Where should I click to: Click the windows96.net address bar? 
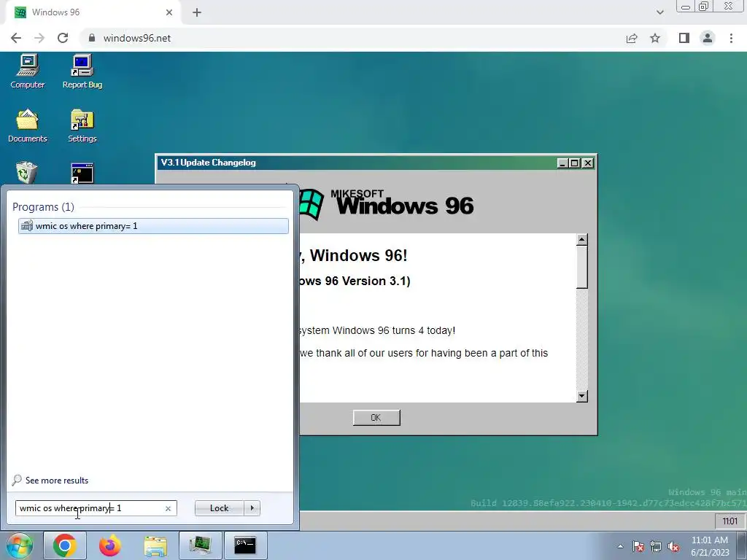click(x=352, y=38)
